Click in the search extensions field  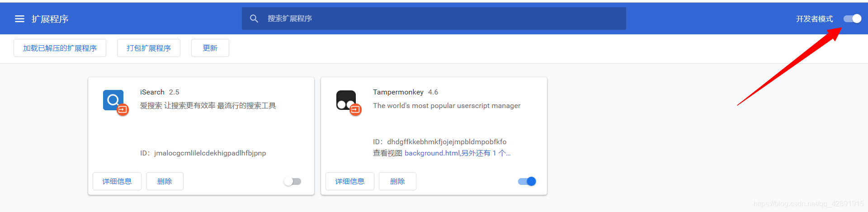click(x=434, y=19)
